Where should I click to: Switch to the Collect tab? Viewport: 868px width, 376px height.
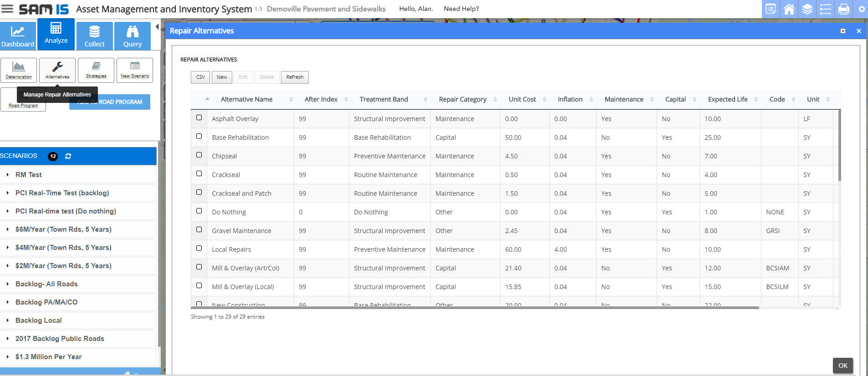click(94, 36)
